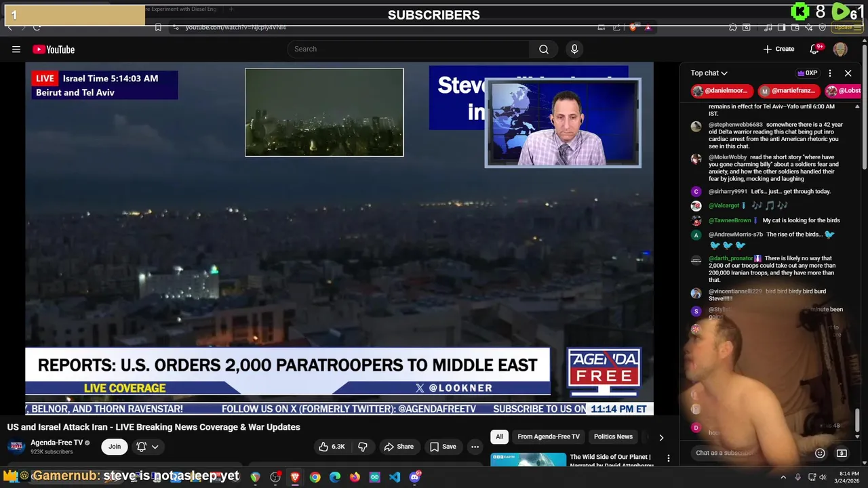Open the YouTube hamburger guide menu

16,49
